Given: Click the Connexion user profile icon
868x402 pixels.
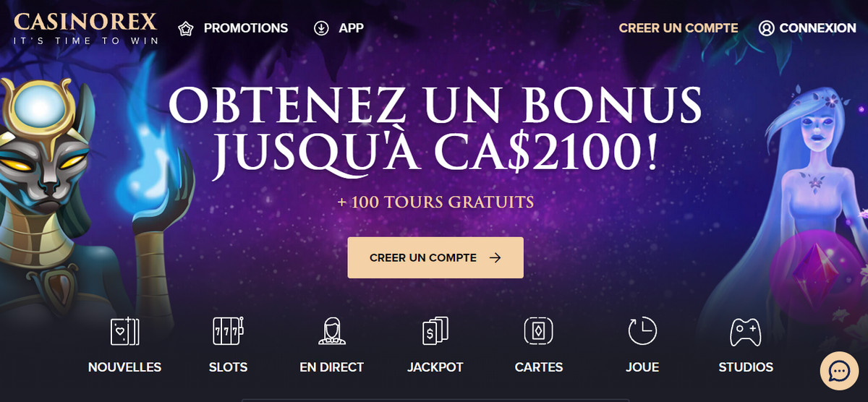Looking at the screenshot, I should 767,28.
